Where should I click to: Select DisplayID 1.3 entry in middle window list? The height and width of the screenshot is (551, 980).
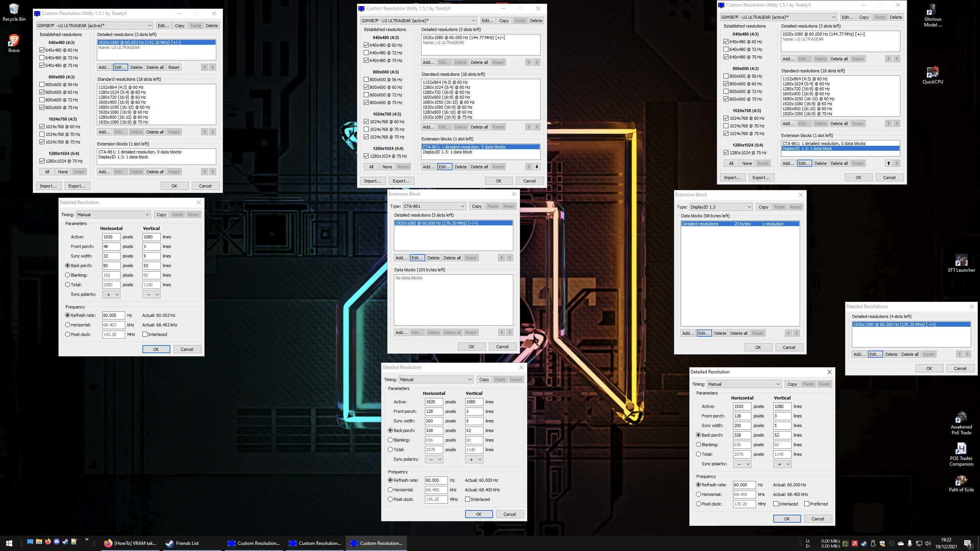(447, 152)
